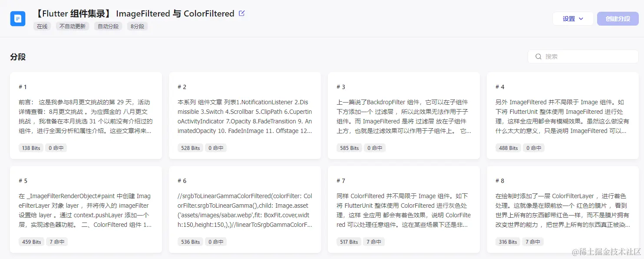Click 7 命中 badge on segment 5
644x259 pixels.
(57, 242)
